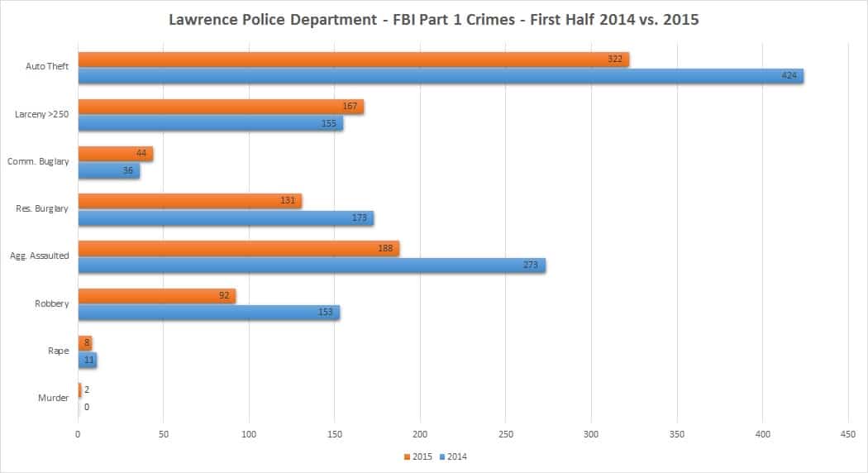Image resolution: width=868 pixels, height=473 pixels.
Task: Click the x-axis value 0
Action: pos(78,434)
